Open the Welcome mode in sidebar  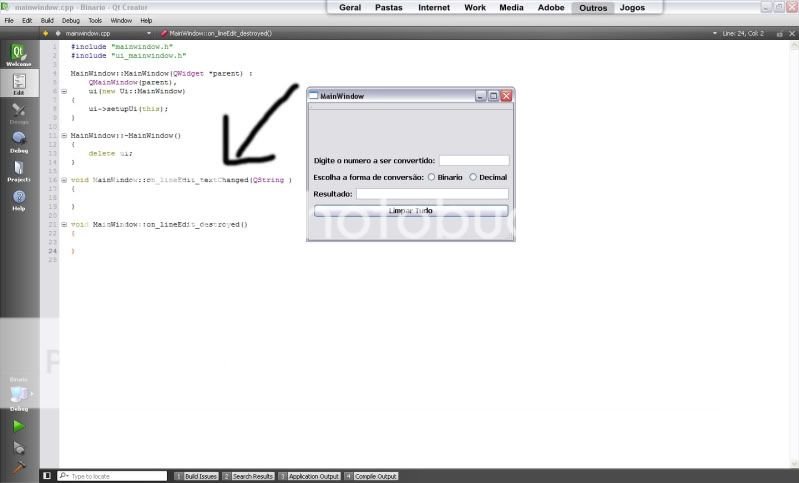[18, 54]
